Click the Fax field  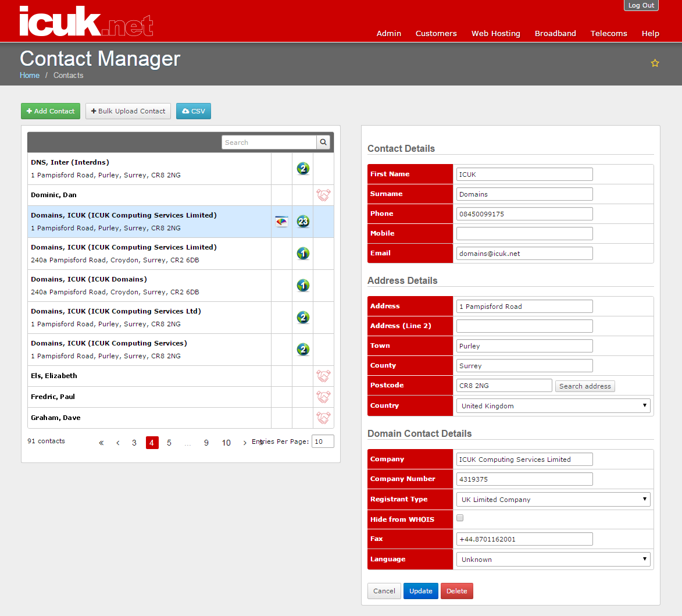[524, 539]
